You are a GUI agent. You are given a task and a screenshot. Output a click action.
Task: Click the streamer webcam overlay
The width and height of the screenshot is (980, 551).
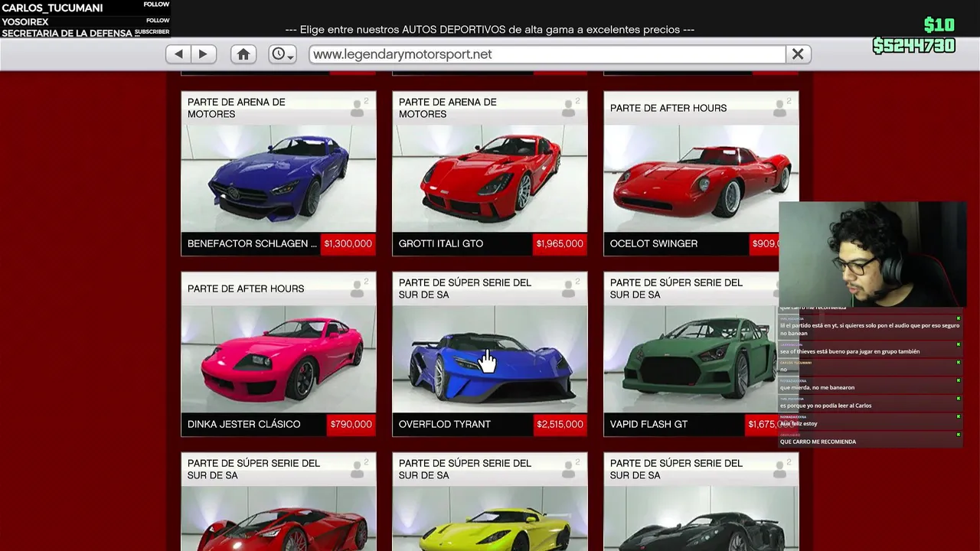(873, 254)
